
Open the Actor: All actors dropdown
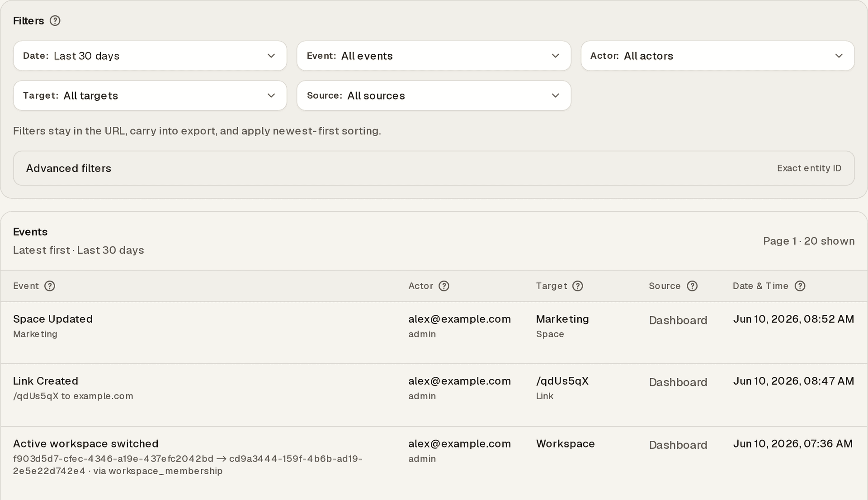717,56
